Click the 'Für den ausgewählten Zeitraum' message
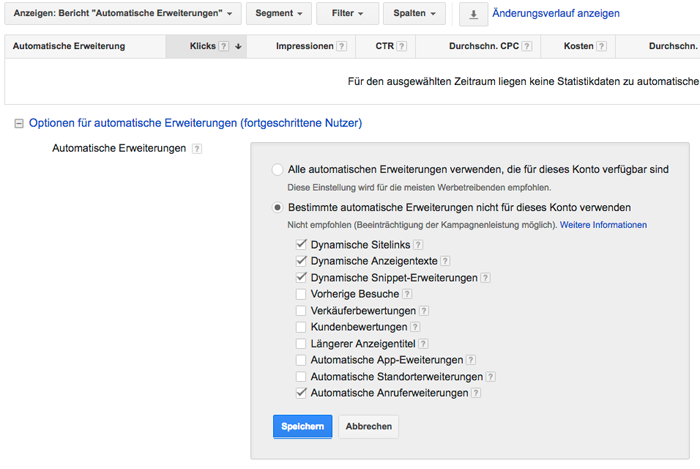This screenshot has height=469, width=700. click(523, 82)
